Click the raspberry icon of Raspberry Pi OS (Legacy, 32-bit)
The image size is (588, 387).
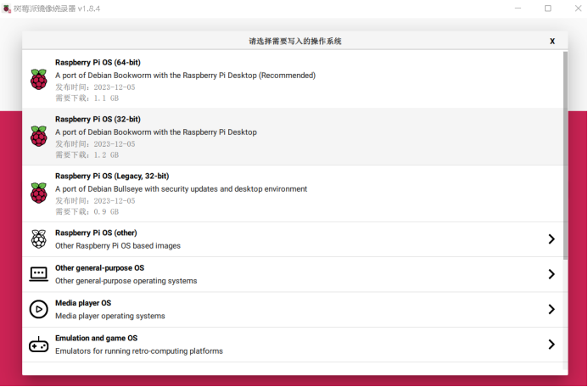(39, 193)
